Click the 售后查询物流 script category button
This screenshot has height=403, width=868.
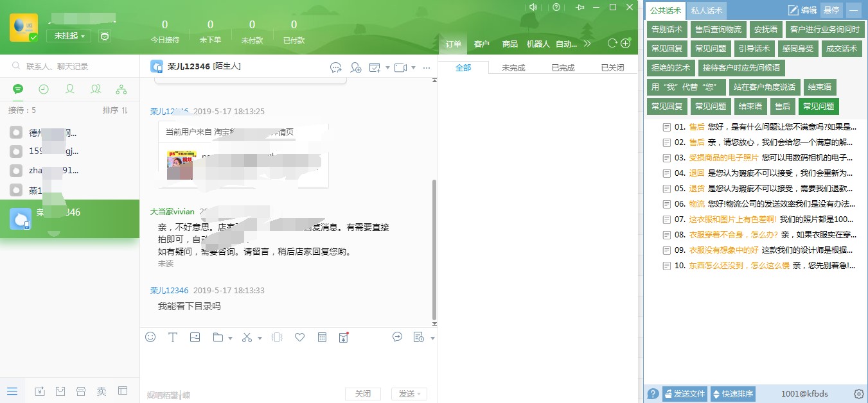click(x=718, y=30)
